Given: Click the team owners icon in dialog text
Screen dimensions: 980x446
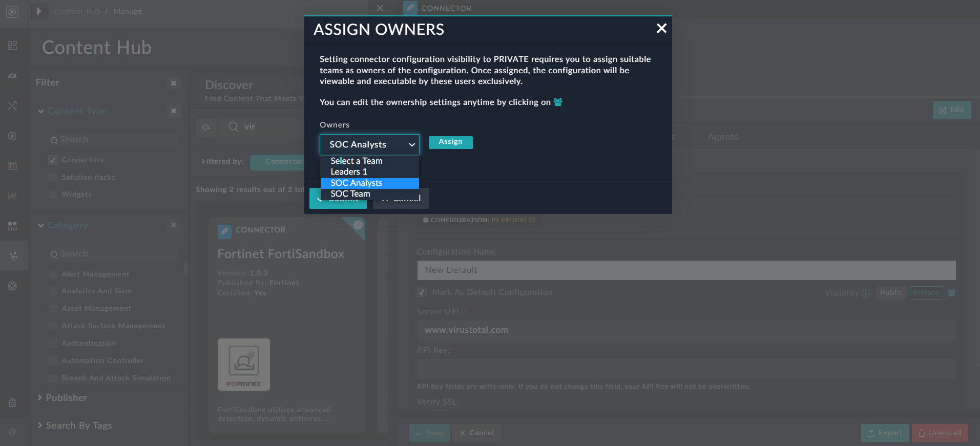Looking at the screenshot, I should click(558, 102).
